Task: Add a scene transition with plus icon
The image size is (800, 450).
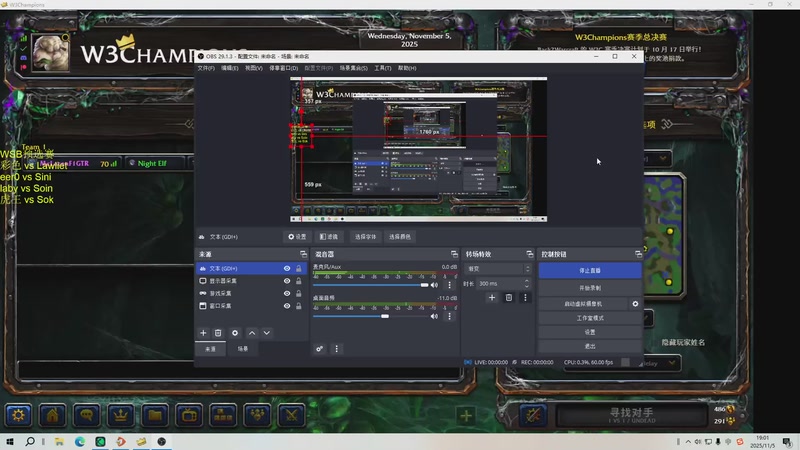Action: [x=492, y=297]
